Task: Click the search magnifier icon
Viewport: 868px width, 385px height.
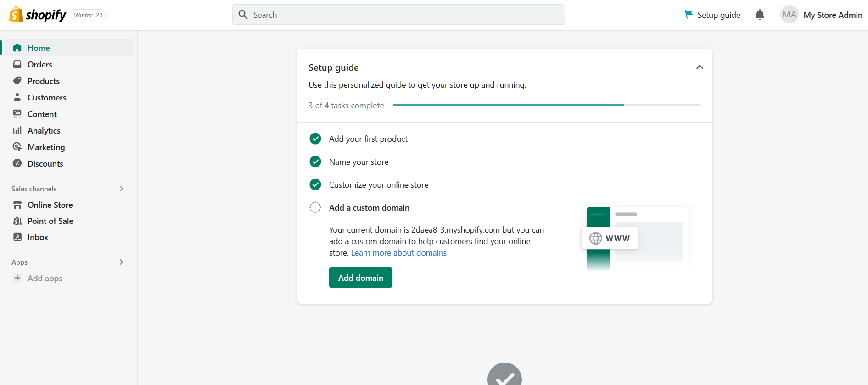Action: tap(243, 15)
